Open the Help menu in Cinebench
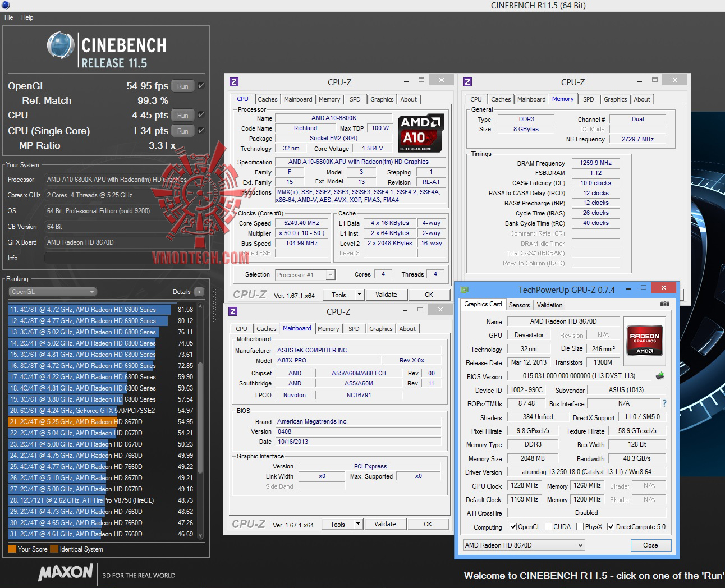The image size is (725, 588). [x=27, y=17]
